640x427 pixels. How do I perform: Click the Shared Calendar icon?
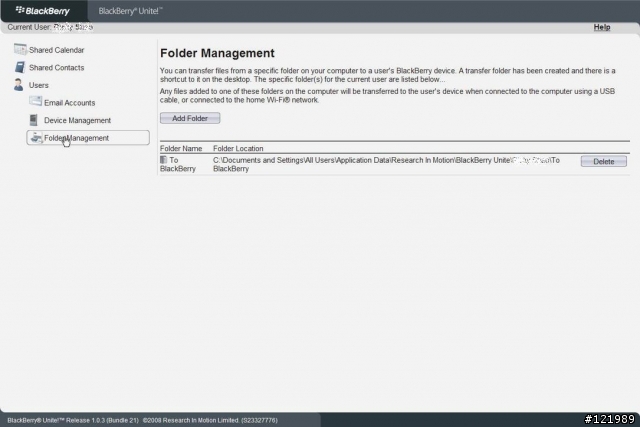[x=20, y=49]
